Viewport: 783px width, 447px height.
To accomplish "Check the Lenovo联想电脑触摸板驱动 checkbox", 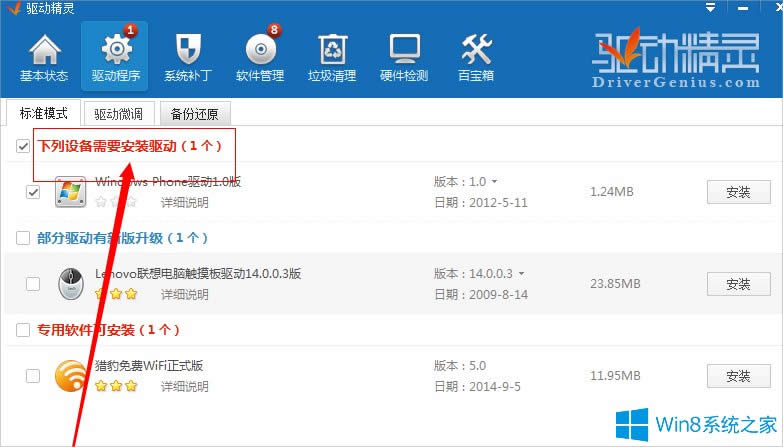I will point(33,284).
